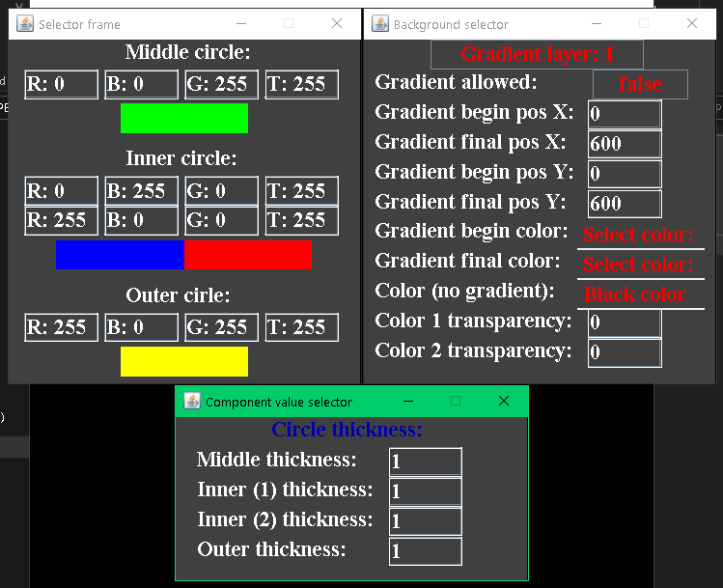Focus the Color 2 transparency field

tap(625, 352)
